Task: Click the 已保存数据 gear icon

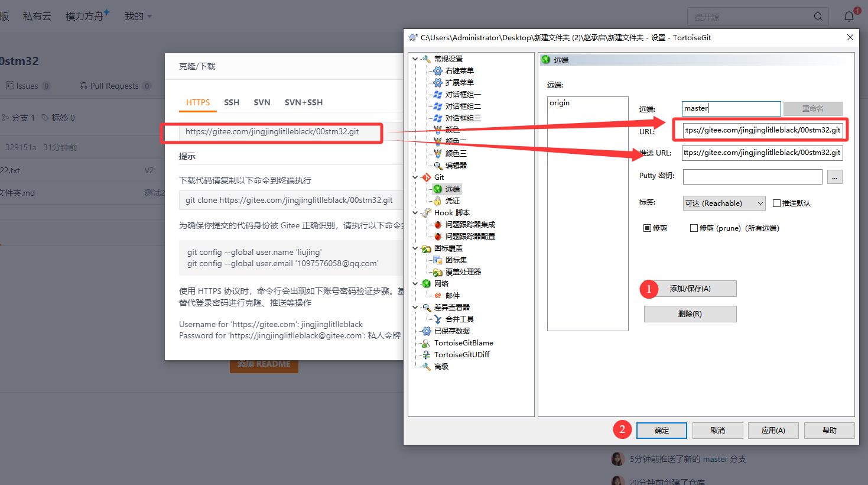Action: (427, 331)
